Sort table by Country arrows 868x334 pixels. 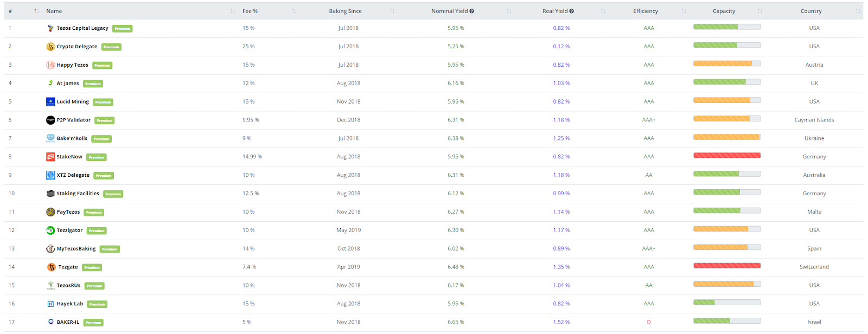(858, 11)
